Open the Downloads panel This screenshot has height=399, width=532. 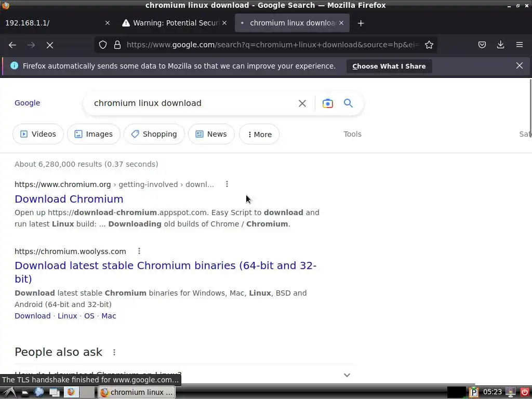[x=500, y=45]
